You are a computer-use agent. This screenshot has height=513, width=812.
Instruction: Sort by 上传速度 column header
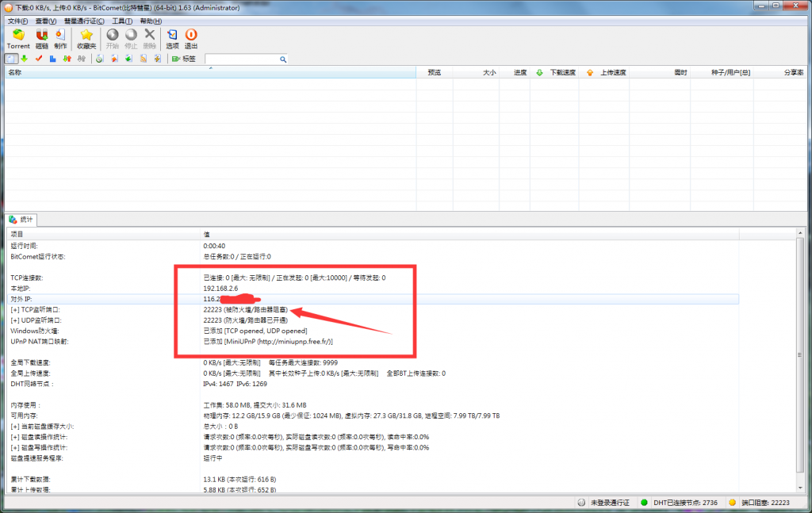point(604,72)
